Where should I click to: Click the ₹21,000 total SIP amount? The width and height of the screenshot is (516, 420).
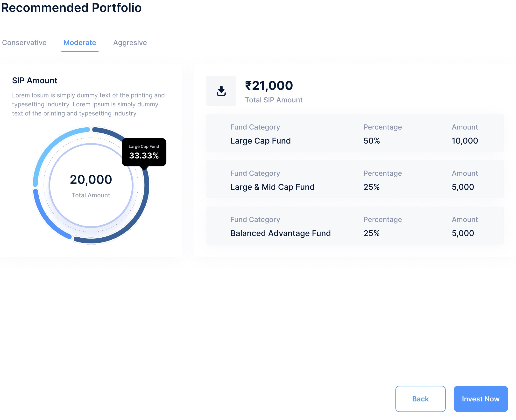tap(269, 86)
